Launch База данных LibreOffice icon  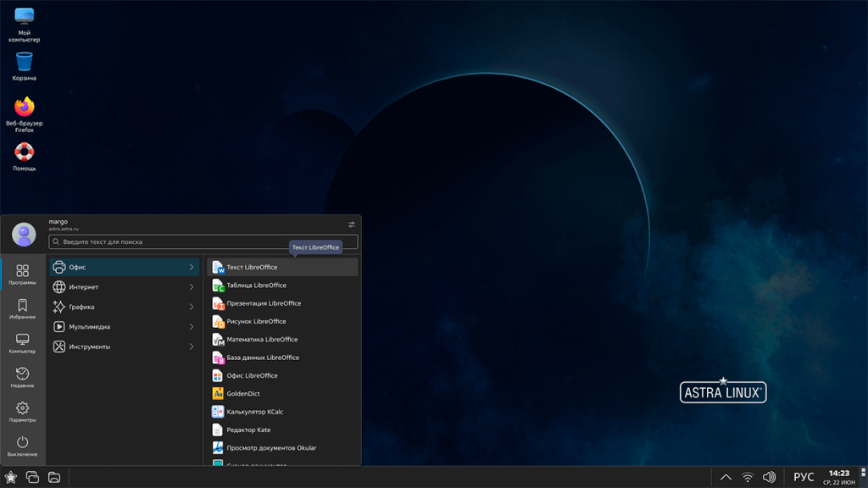click(218, 358)
